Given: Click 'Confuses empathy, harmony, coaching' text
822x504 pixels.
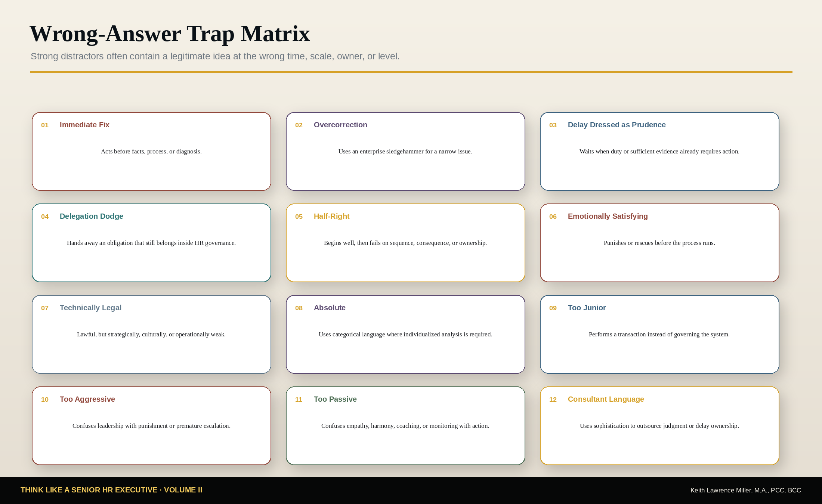Looking at the screenshot, I should point(405,426).
